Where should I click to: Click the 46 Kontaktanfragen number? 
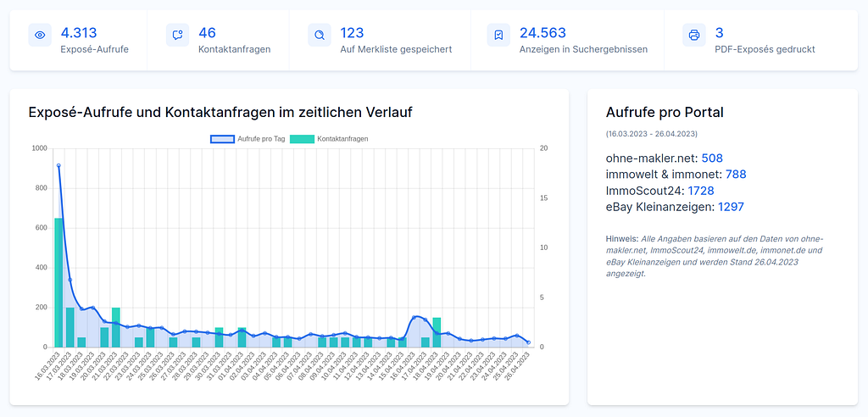pos(207,33)
